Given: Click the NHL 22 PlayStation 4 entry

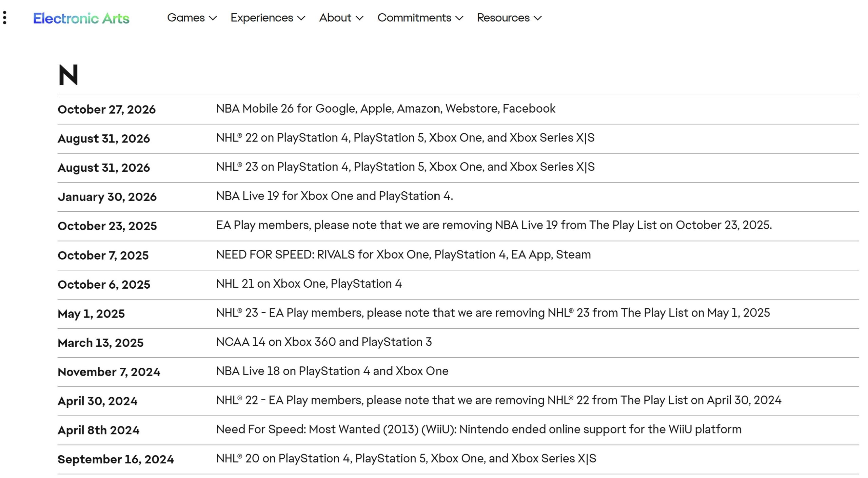Looking at the screenshot, I should (405, 138).
